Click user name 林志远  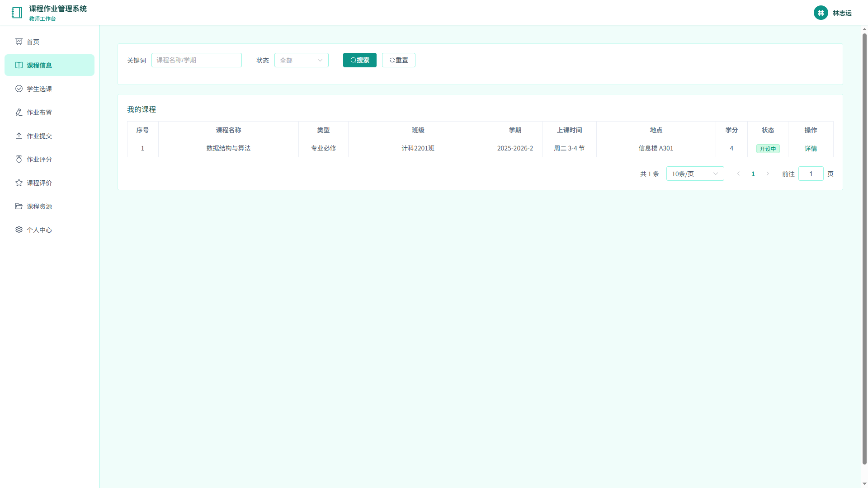pyautogui.click(x=842, y=13)
